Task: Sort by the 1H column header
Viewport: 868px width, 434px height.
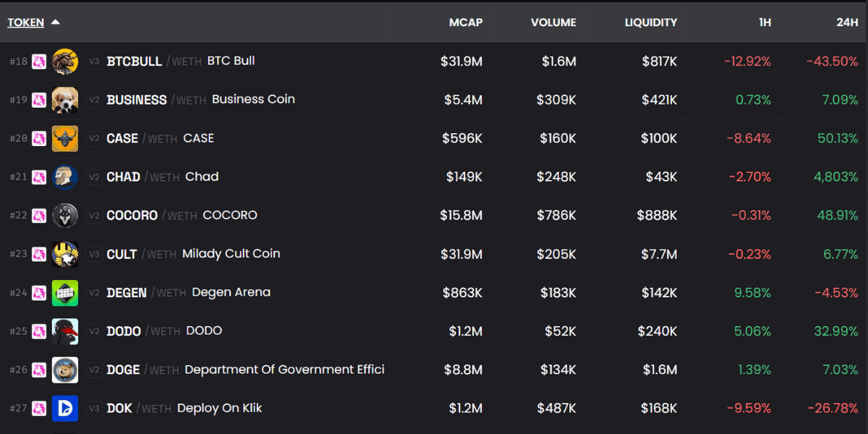Action: tap(765, 22)
